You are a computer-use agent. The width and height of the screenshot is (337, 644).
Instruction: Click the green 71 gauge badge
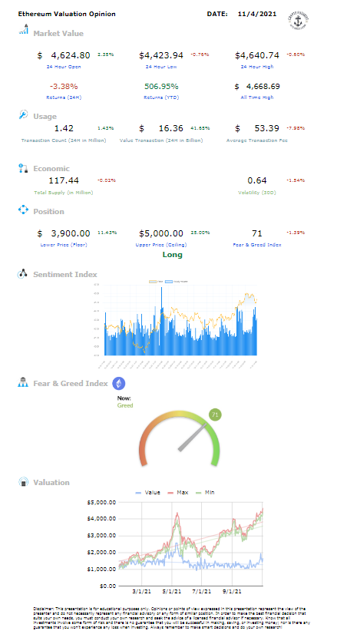tap(214, 414)
